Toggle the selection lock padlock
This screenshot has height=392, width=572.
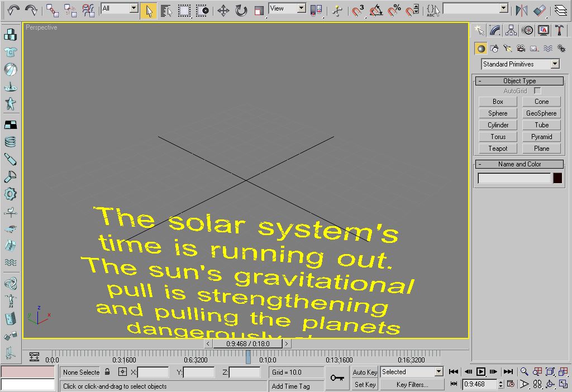click(x=107, y=372)
